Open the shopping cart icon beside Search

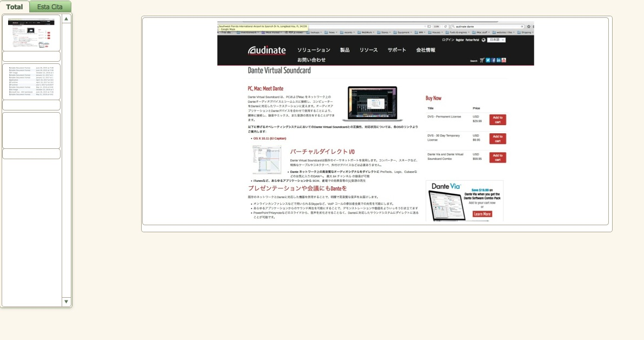tap(481, 60)
